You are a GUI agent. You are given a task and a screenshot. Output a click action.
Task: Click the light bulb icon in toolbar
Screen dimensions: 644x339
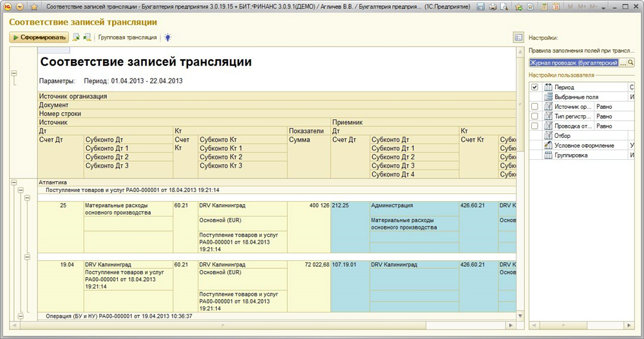(x=167, y=37)
